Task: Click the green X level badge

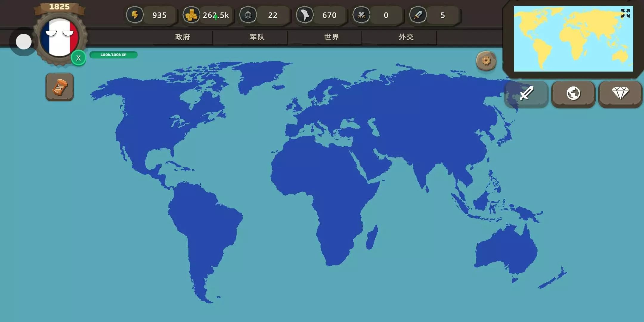Action: tap(78, 58)
